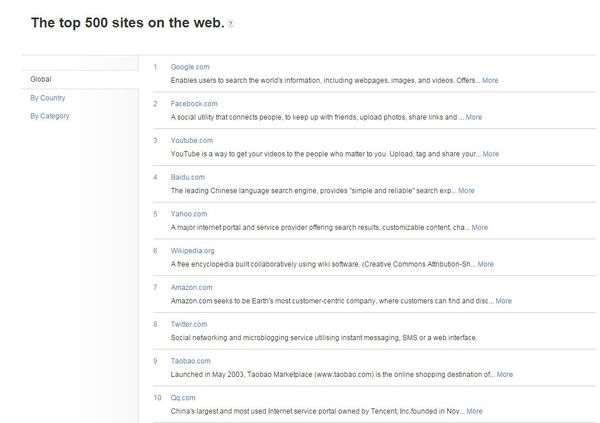Expand More for Facebook.com description

[x=474, y=117]
